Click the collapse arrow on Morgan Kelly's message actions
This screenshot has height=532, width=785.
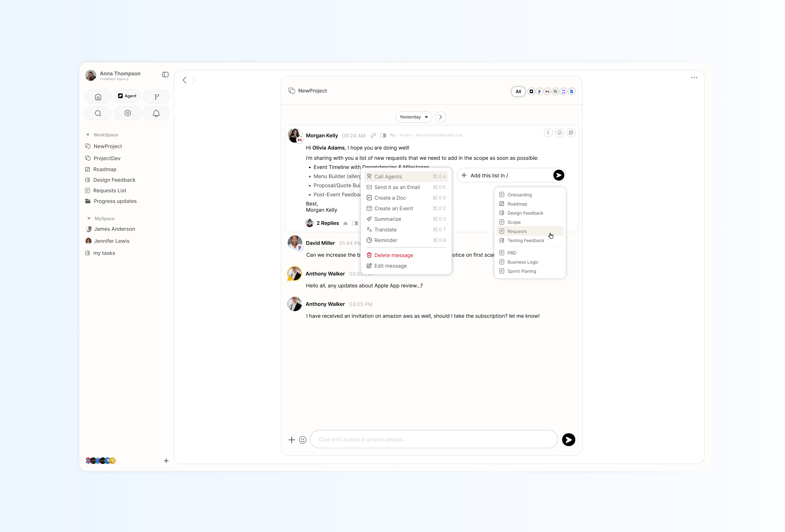pos(548,133)
